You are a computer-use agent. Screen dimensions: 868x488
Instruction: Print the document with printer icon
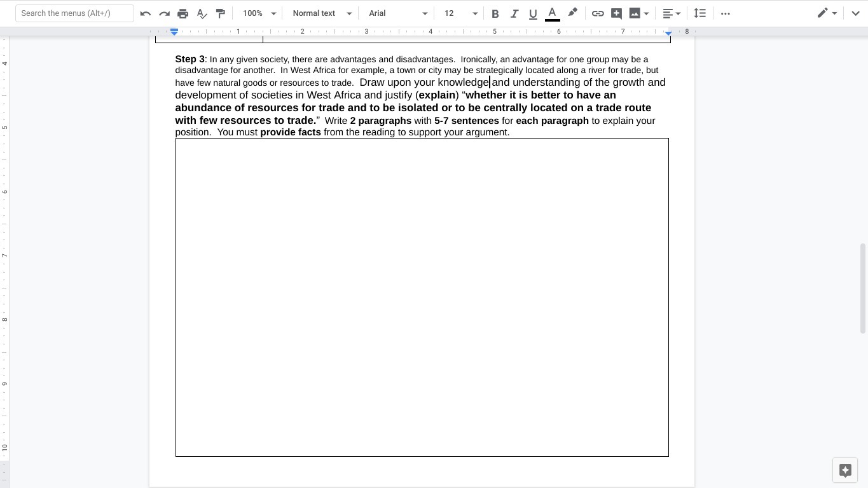pyautogui.click(x=183, y=13)
